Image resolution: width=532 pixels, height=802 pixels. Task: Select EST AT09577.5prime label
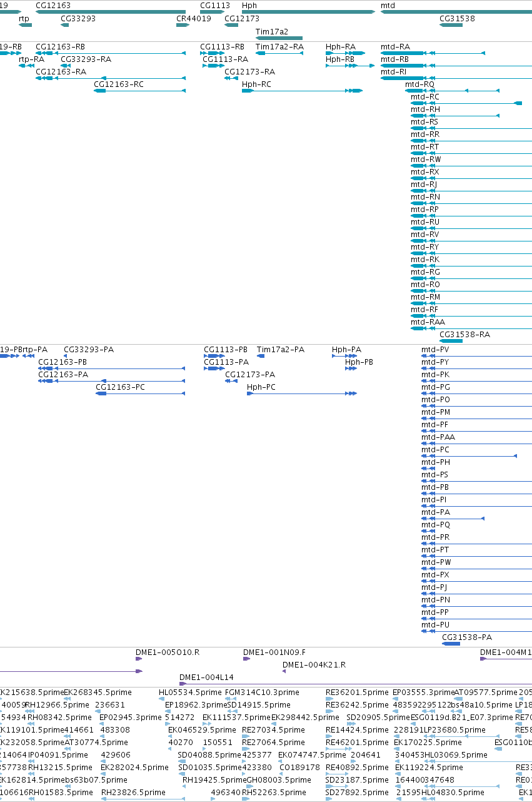(486, 692)
